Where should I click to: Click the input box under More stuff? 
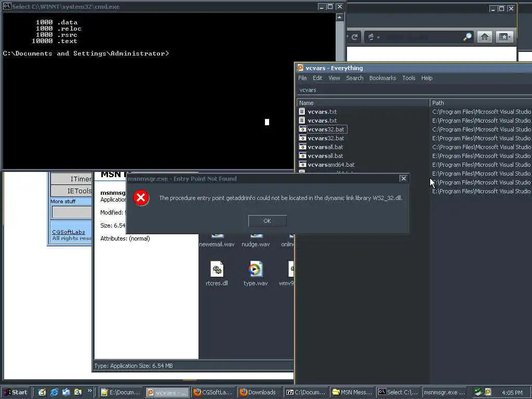[x=72, y=212]
